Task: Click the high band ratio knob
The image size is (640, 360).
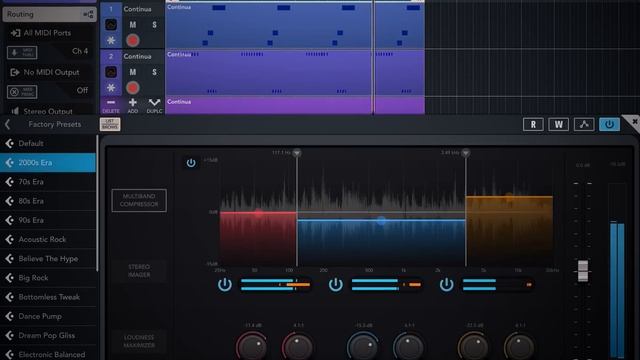Action: point(520,346)
